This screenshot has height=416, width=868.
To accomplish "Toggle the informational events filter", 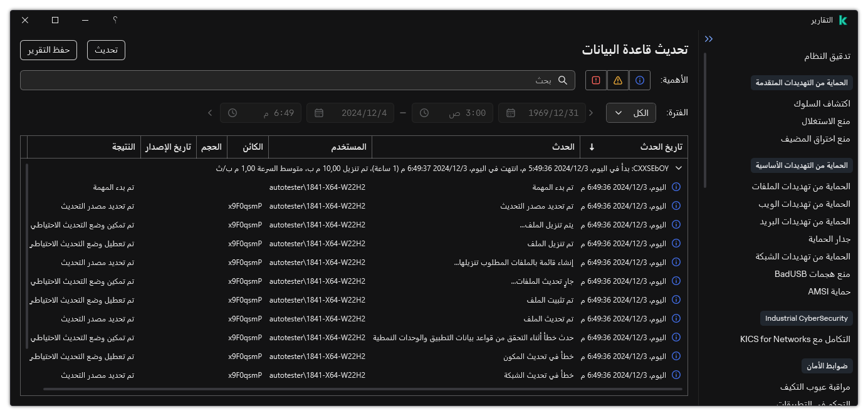I will coord(639,80).
